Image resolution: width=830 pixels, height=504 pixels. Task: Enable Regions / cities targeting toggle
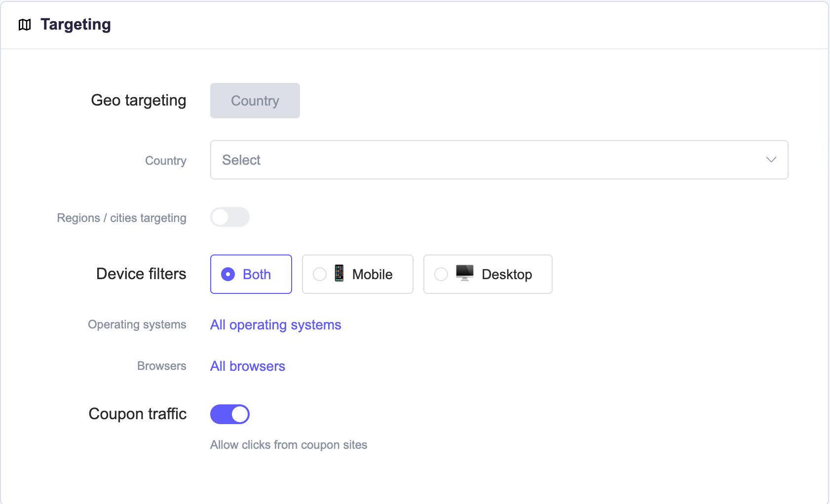[230, 217]
